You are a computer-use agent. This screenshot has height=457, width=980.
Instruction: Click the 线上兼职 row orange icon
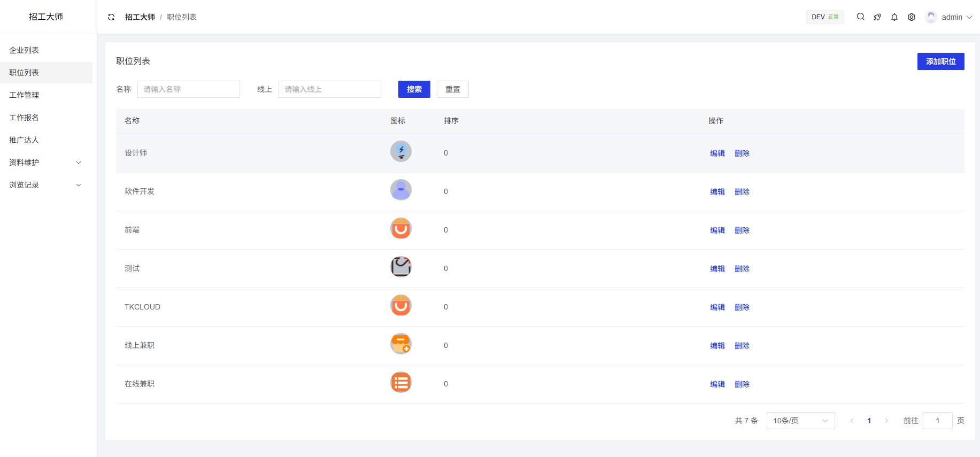point(401,344)
